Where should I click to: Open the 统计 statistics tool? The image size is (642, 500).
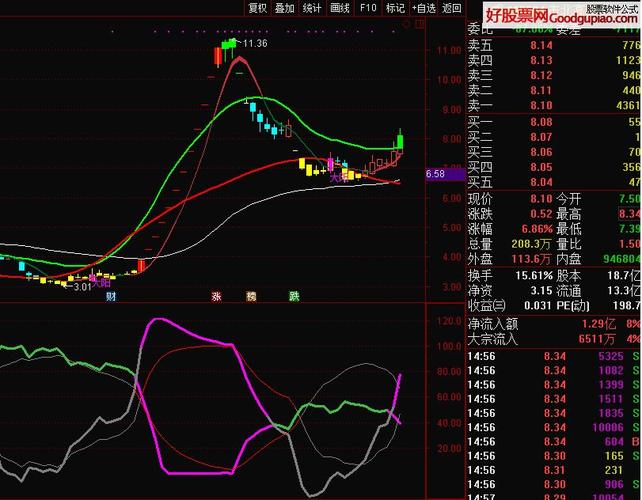pyautogui.click(x=313, y=8)
